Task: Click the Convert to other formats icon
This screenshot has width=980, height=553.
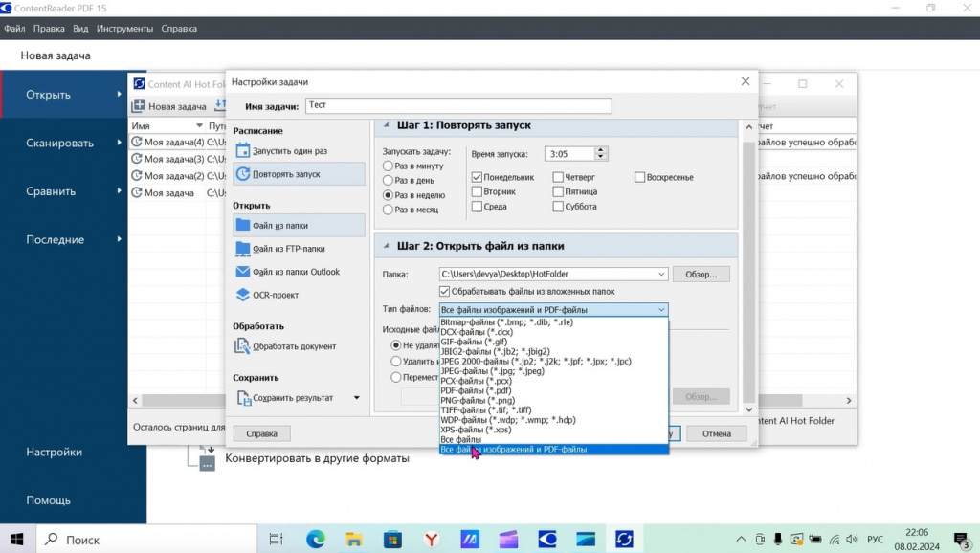Action: (x=204, y=458)
